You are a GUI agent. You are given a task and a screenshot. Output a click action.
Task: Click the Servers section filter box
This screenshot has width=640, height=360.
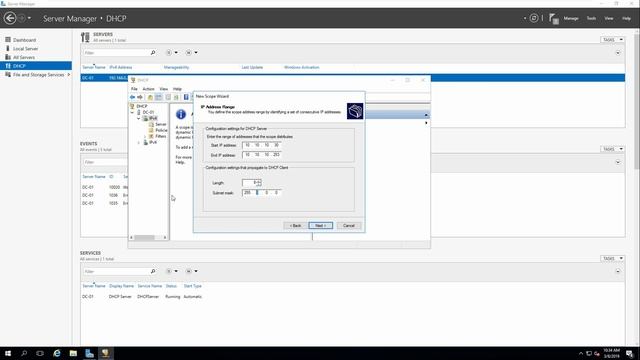116,53
